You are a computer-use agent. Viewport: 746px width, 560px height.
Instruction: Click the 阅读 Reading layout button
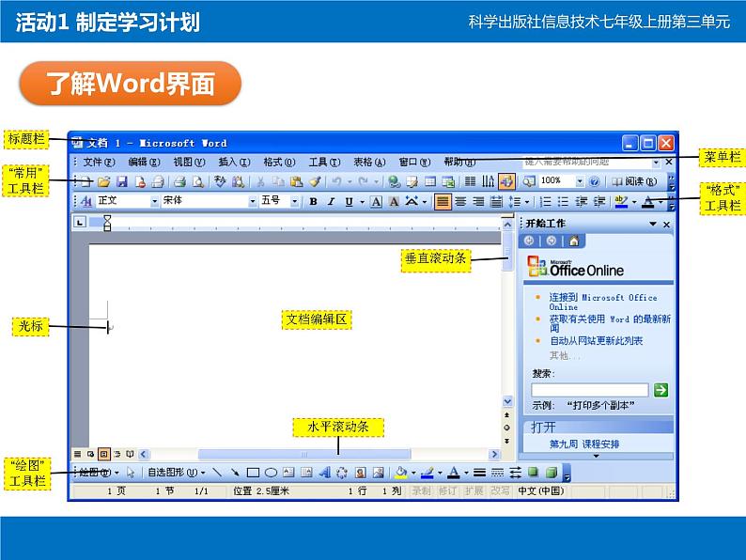634,181
